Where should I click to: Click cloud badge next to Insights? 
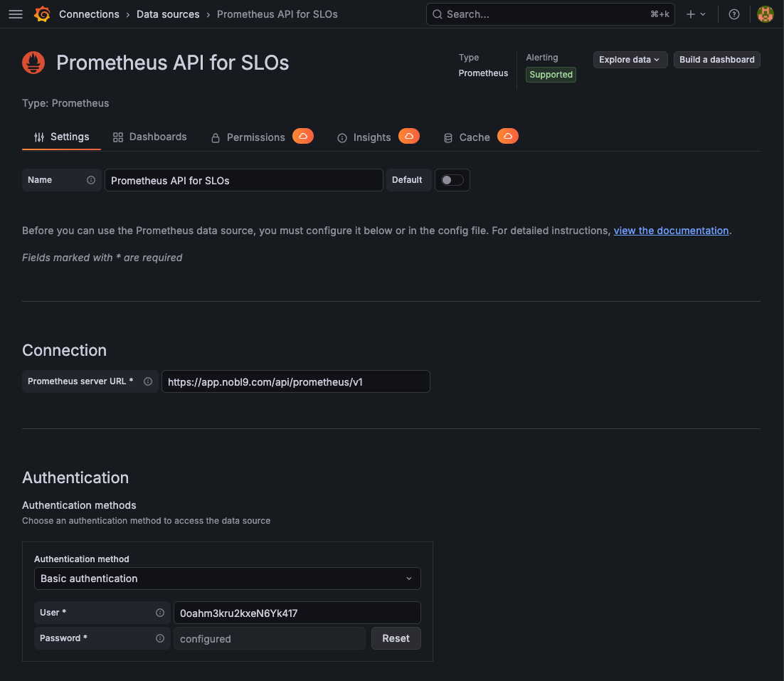click(409, 136)
